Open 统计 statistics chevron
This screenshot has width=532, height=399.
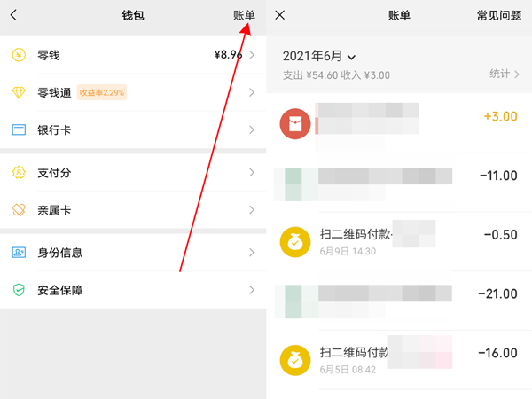(506, 74)
